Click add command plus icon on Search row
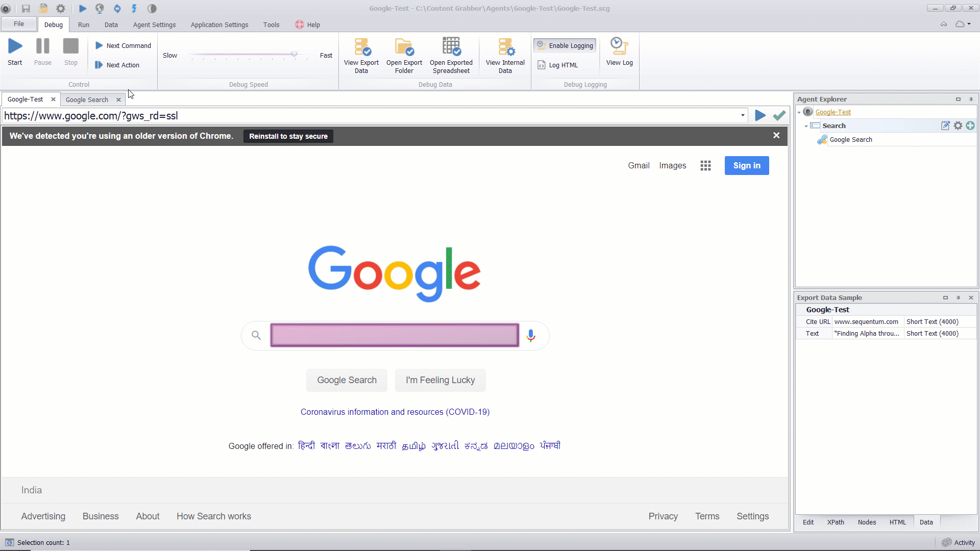Image resolution: width=980 pixels, height=551 pixels. coord(970,126)
